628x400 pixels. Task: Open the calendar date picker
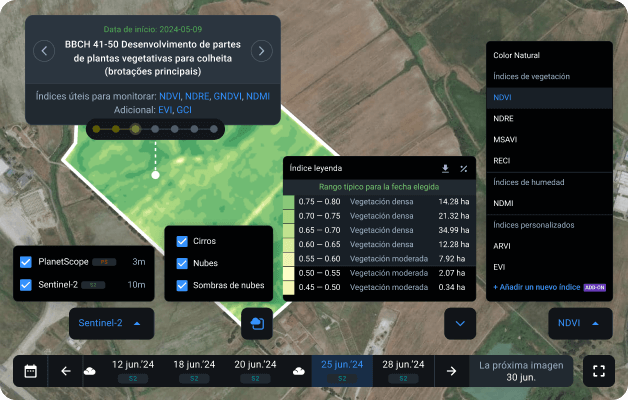[30, 371]
